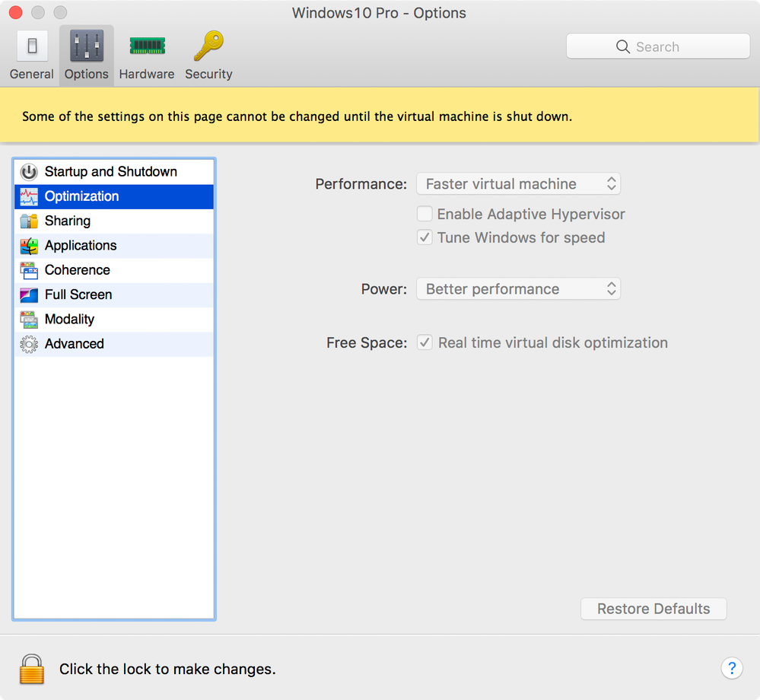Switch to the General tab label
This screenshot has height=700, width=760.
click(x=31, y=74)
